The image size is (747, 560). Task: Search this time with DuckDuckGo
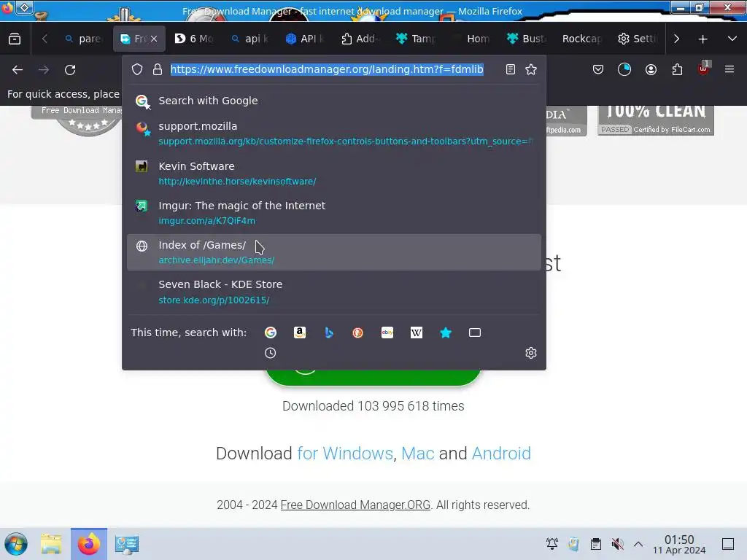(x=357, y=332)
